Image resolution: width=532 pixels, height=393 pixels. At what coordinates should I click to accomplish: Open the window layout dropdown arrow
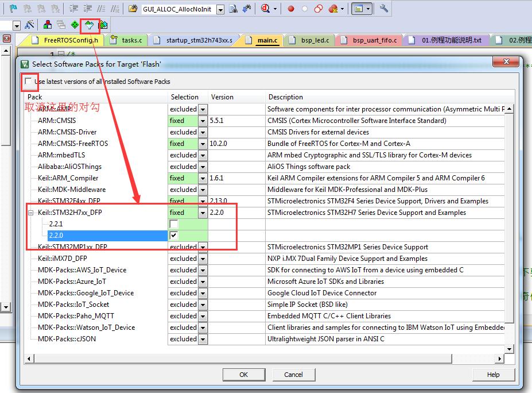(x=368, y=9)
